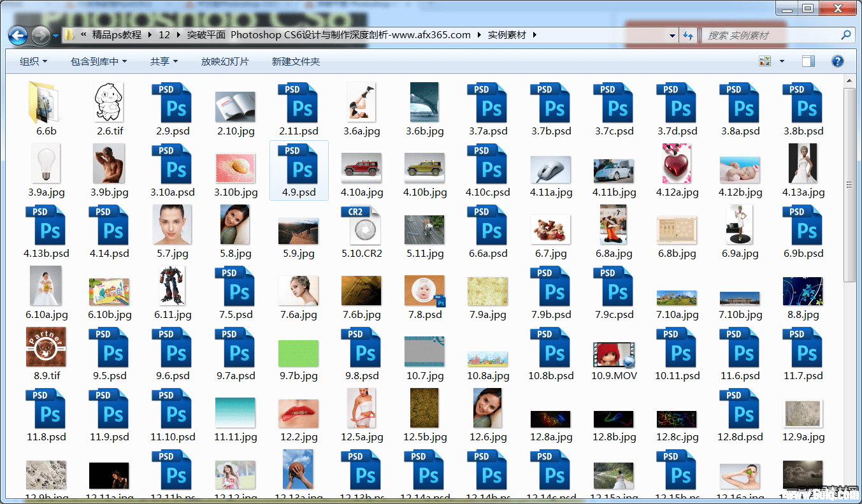
Task: Expand the view options dropdown arrow
Action: (x=782, y=62)
